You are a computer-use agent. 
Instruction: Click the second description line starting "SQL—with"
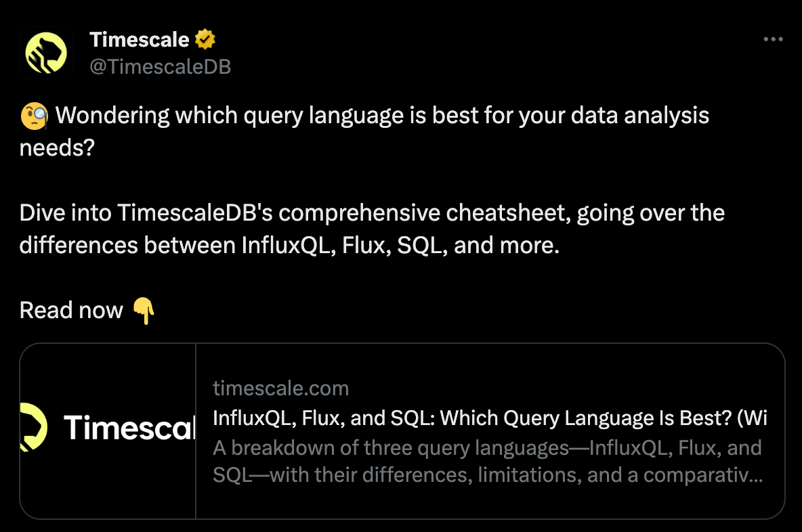[488, 475]
